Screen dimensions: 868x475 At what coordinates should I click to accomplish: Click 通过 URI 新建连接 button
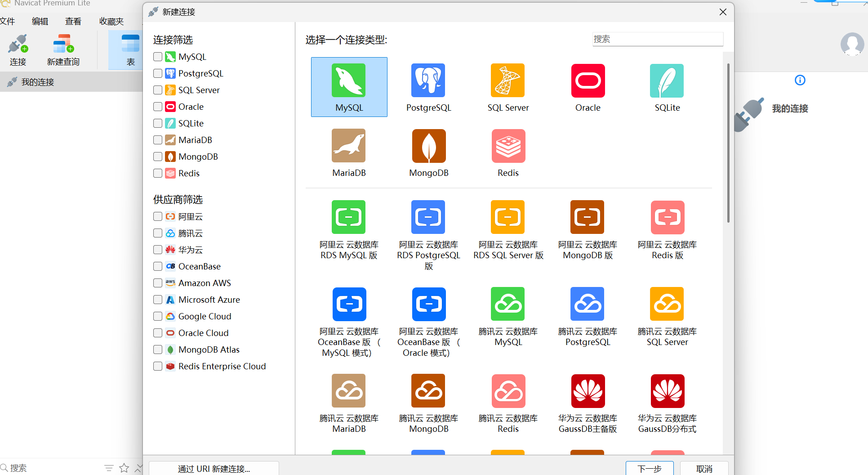tap(214, 469)
